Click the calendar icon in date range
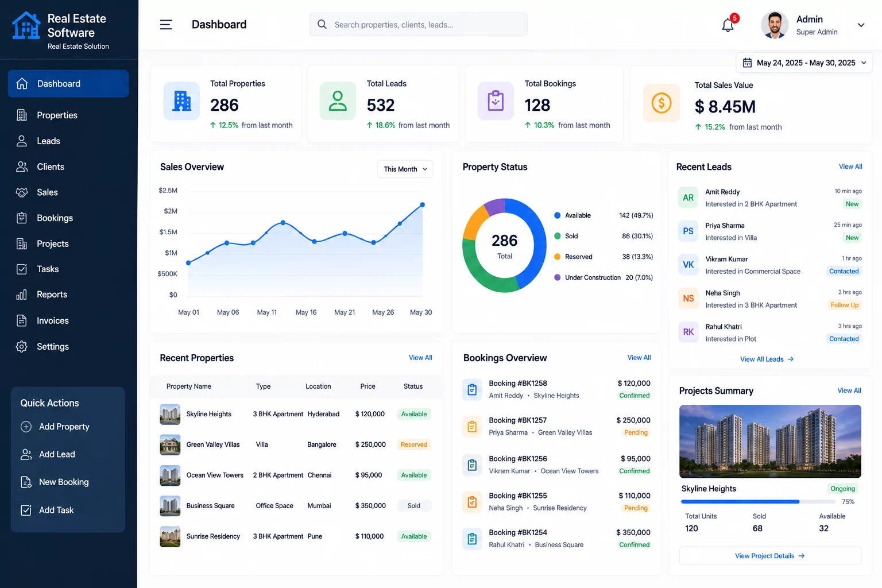The height and width of the screenshot is (588, 882). click(747, 63)
